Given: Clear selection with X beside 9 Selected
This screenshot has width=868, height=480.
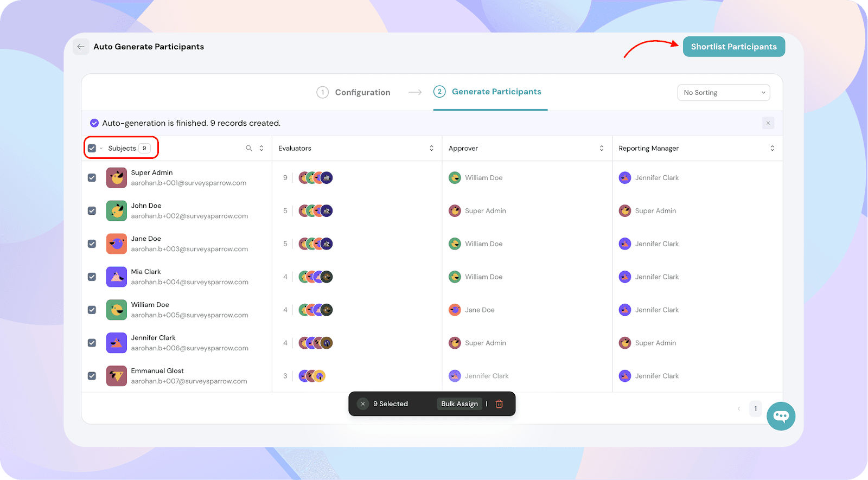Looking at the screenshot, I should 363,404.
